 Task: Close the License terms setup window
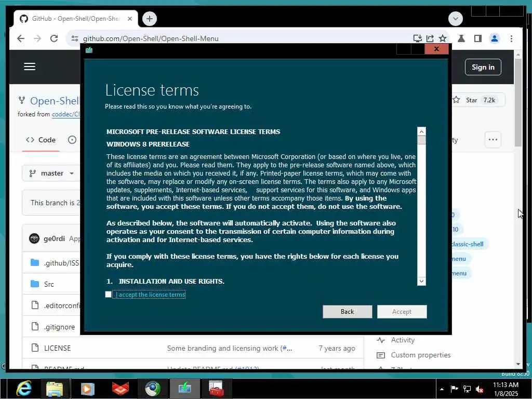436,49
